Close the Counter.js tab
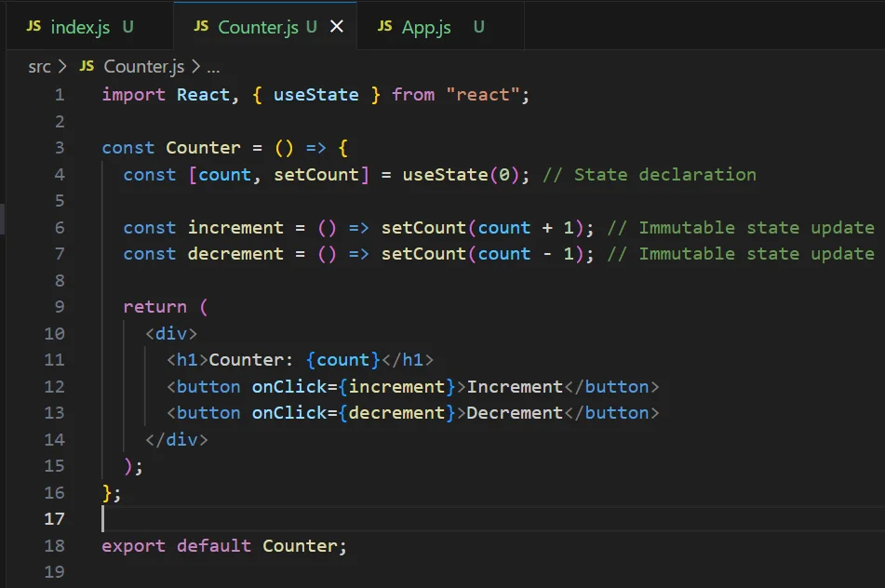The height and width of the screenshot is (588, 885). [x=337, y=27]
